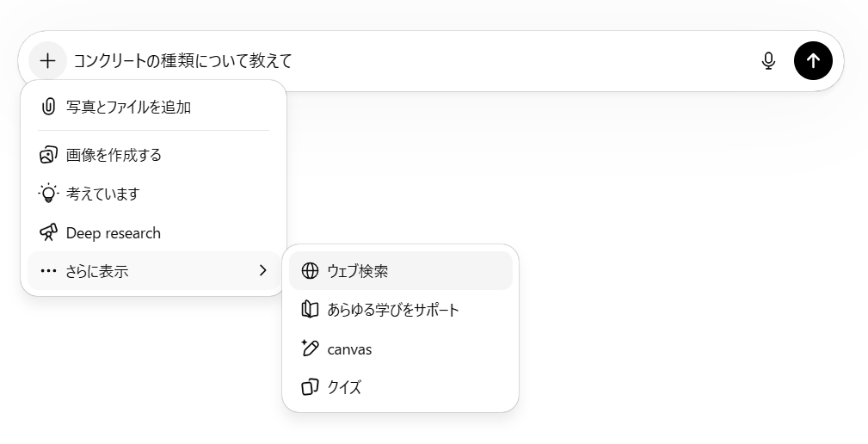
Task: Open Deep research from the menu
Action: point(114,233)
